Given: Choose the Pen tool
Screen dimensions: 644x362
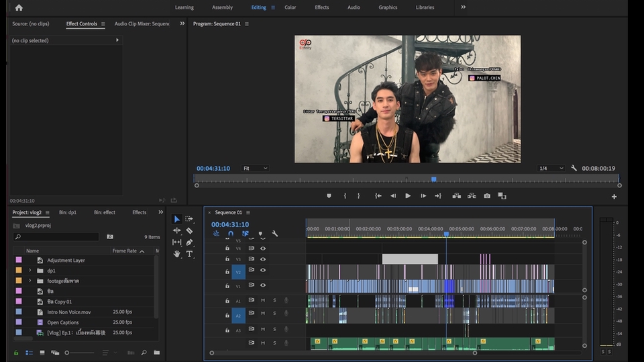Looking at the screenshot, I should click(189, 242).
